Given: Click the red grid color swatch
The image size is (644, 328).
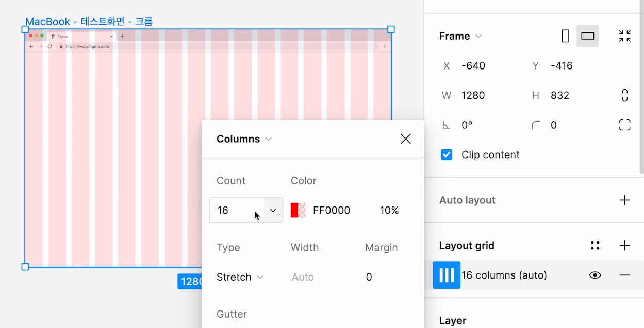Looking at the screenshot, I should 298,210.
